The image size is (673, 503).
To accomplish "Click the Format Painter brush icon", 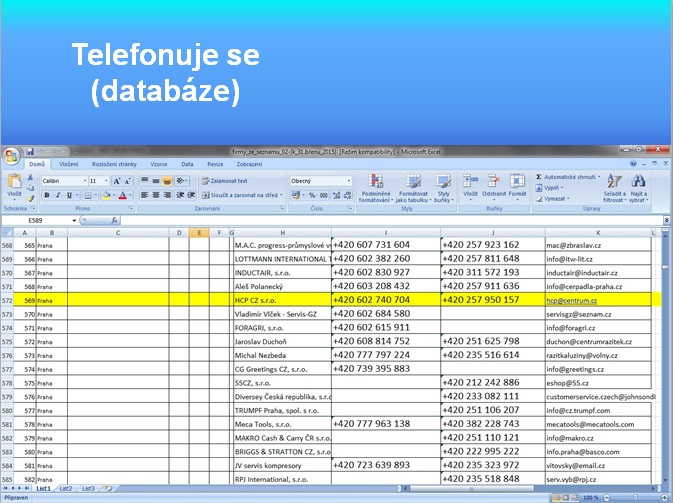I will tap(30, 199).
